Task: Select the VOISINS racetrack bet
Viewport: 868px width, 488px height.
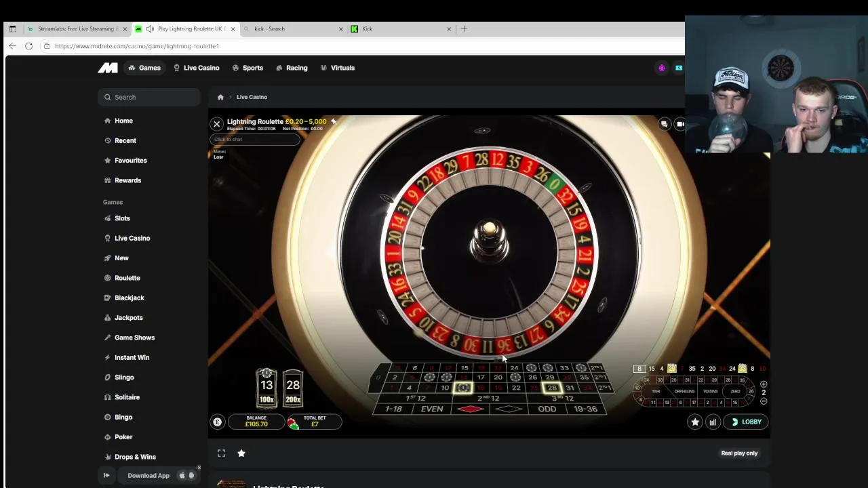Action: click(710, 391)
